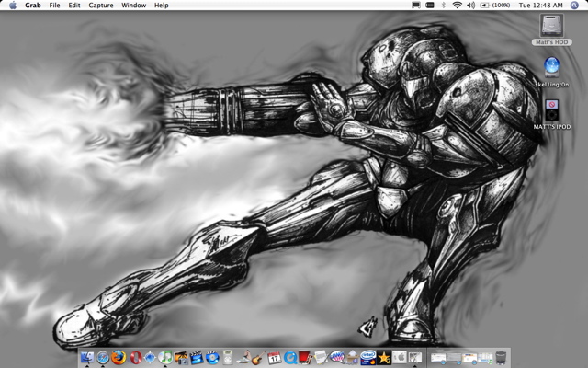Restore fourth minimized window next to Trash
The image size is (588, 368).
coord(485,357)
